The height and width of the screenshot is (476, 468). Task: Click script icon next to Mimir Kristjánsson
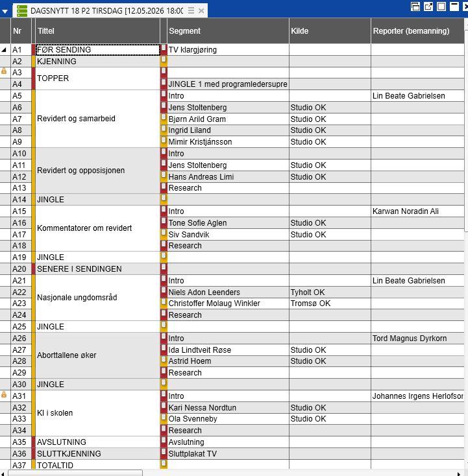click(164, 140)
